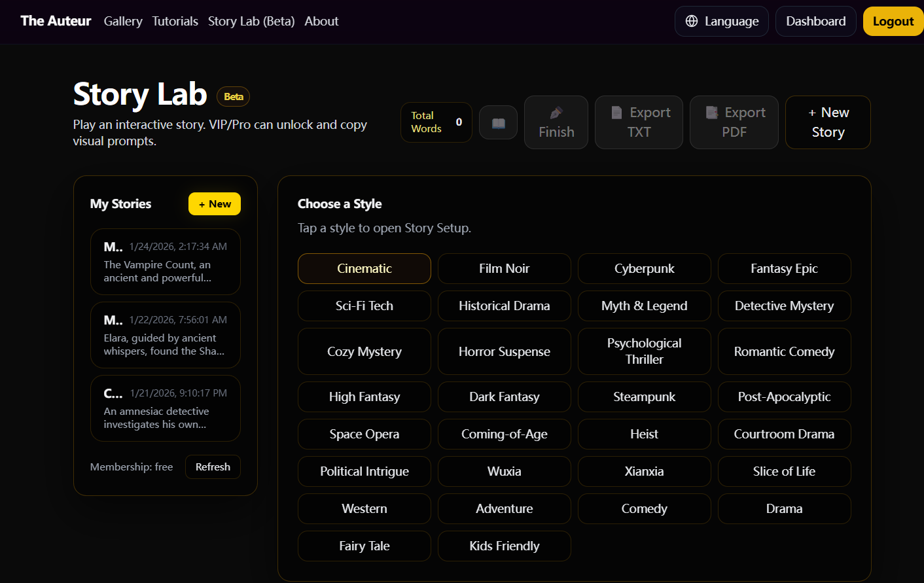Export story as TXT
The width and height of the screenshot is (924, 583).
(x=639, y=122)
